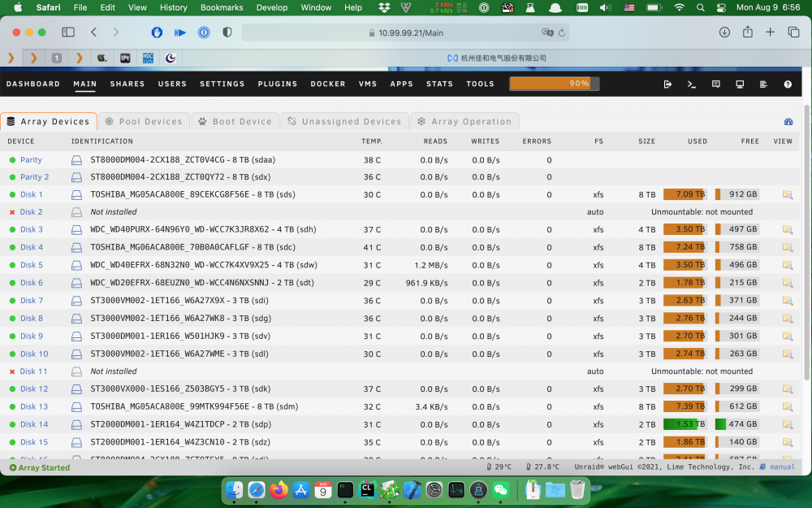
Task: Open Terminal from the Dock
Action: [x=345, y=489]
